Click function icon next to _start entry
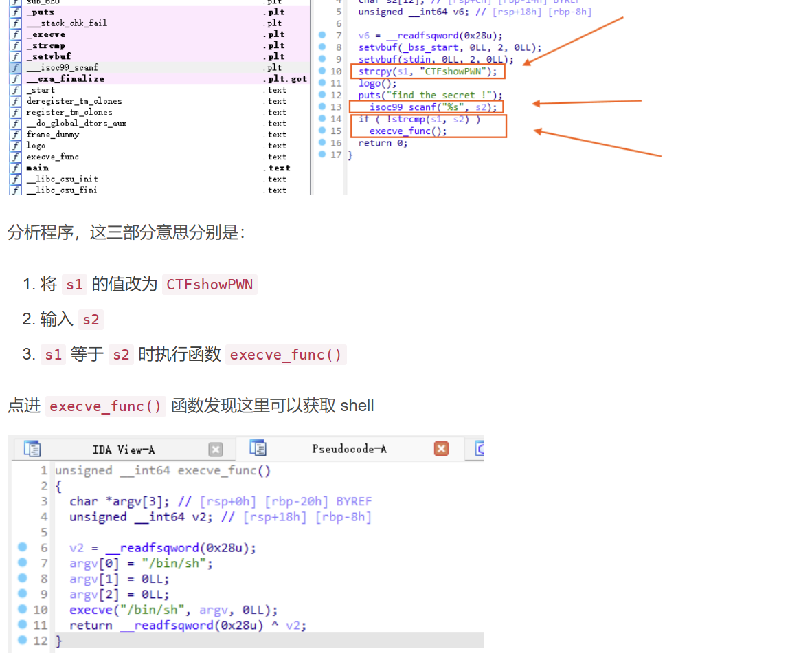The height and width of the screenshot is (662, 812). click(15, 90)
